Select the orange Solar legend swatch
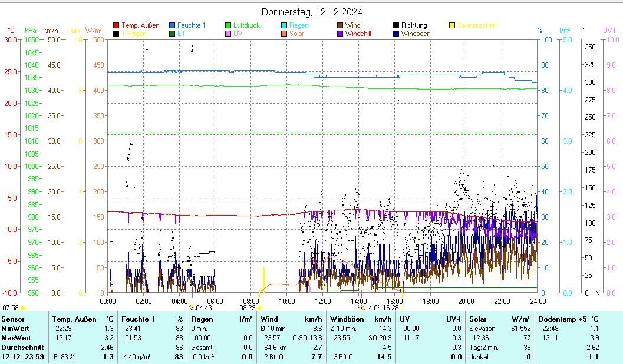Viewport: 623px width, 364px height. [x=284, y=34]
